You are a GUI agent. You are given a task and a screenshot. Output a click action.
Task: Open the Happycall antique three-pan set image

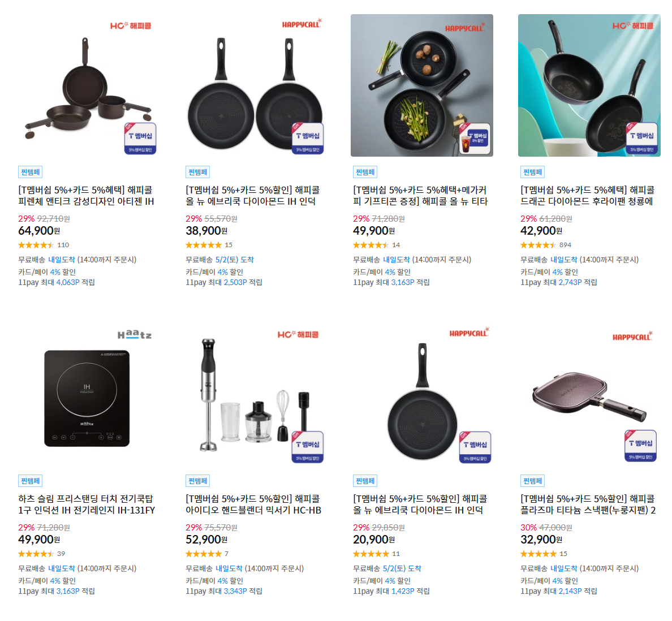87,85
